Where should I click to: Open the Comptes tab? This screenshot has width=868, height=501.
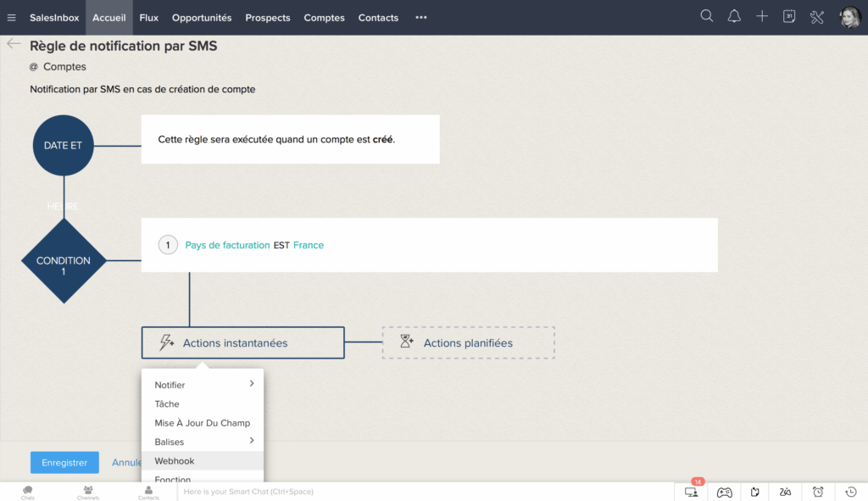(x=325, y=18)
